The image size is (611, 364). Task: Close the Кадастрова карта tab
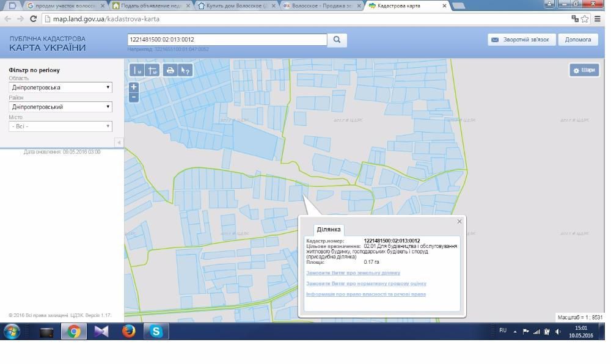(x=444, y=6)
